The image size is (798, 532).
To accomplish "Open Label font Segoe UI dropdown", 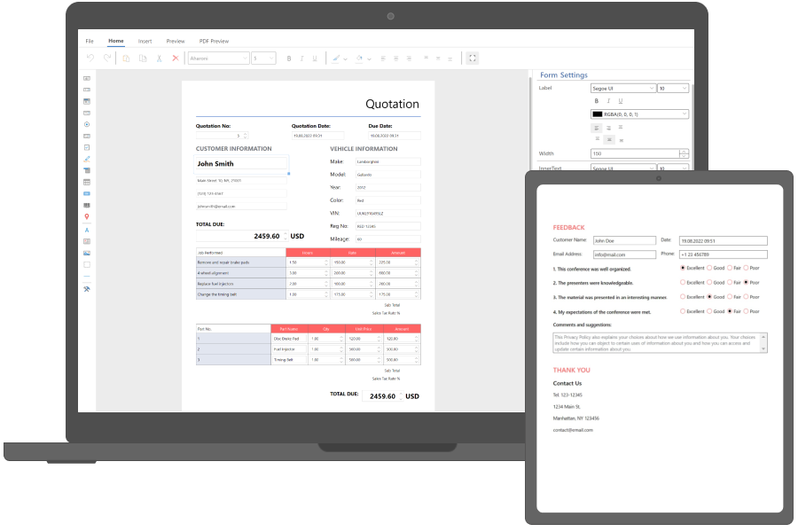I will click(623, 89).
